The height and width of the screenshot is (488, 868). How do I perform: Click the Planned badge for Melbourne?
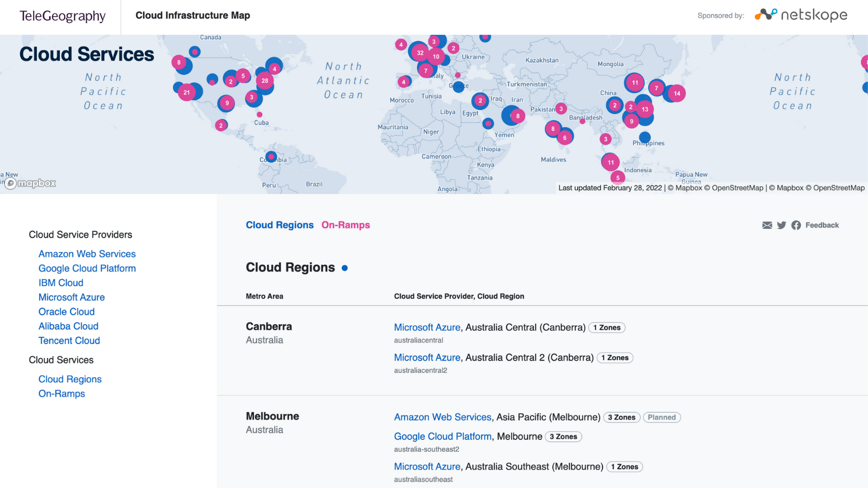point(662,418)
